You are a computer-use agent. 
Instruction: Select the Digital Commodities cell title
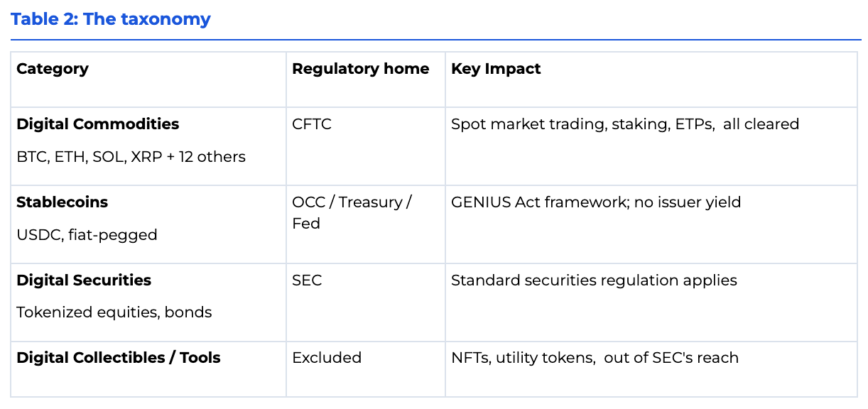click(x=97, y=124)
